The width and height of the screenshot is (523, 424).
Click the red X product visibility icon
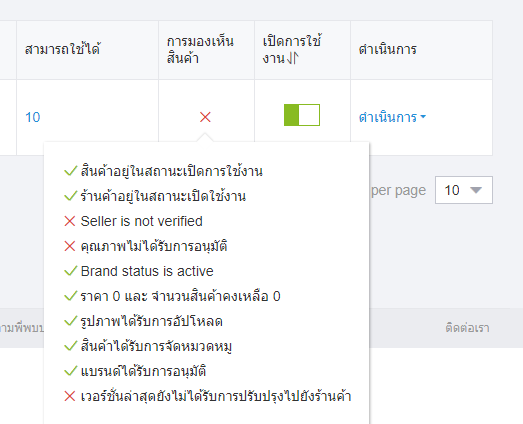[205, 117]
